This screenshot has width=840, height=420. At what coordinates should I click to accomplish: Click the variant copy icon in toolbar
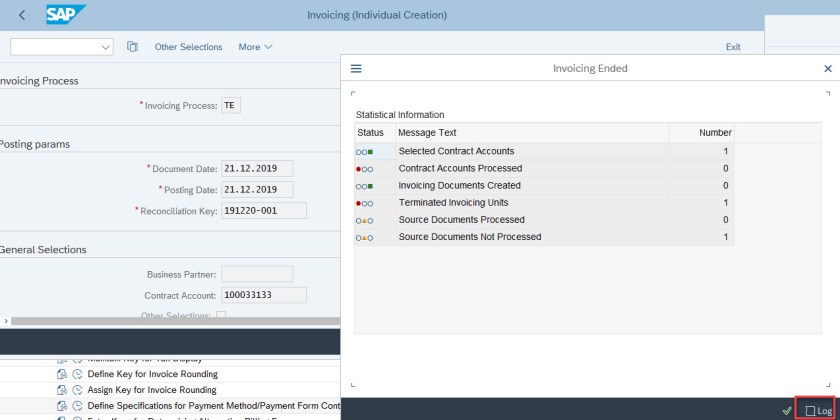click(x=132, y=47)
